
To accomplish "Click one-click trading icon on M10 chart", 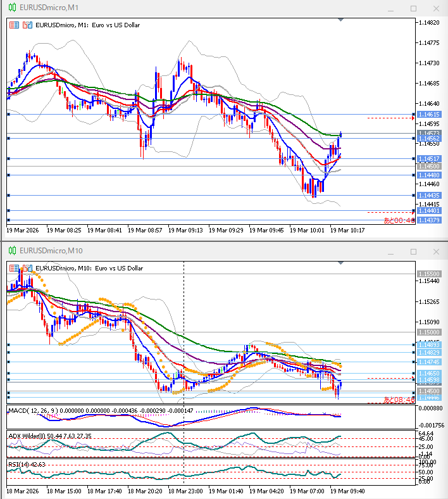I will (x=14, y=268).
